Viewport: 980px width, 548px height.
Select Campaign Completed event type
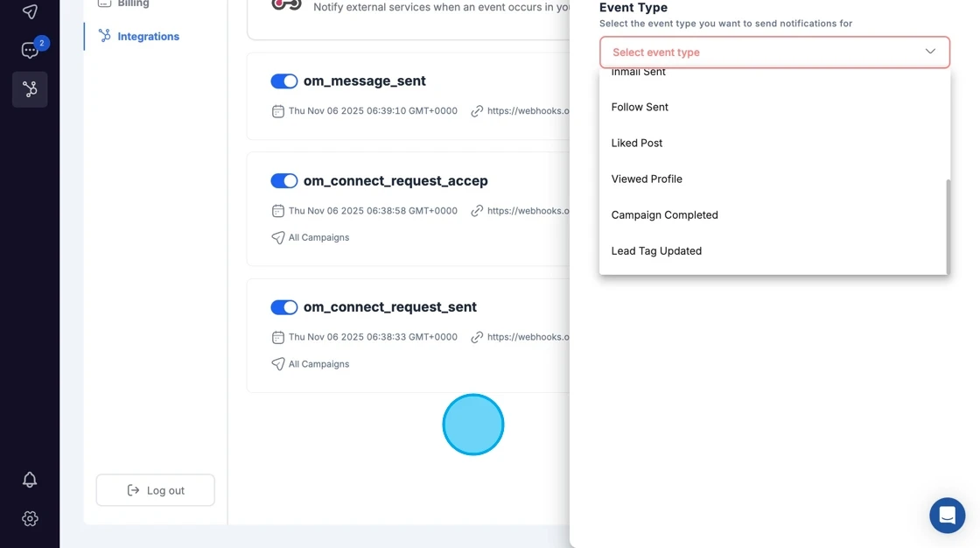click(x=665, y=214)
